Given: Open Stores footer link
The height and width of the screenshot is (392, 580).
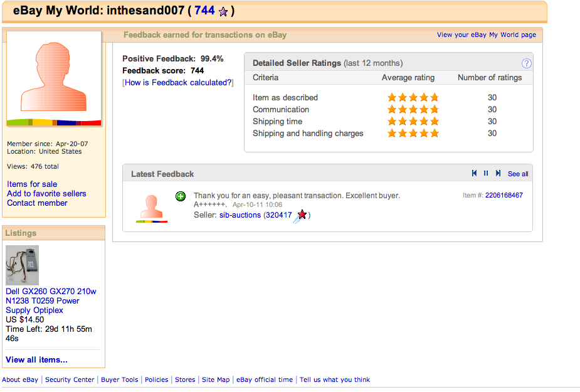Looking at the screenshot, I should click(x=185, y=380).
